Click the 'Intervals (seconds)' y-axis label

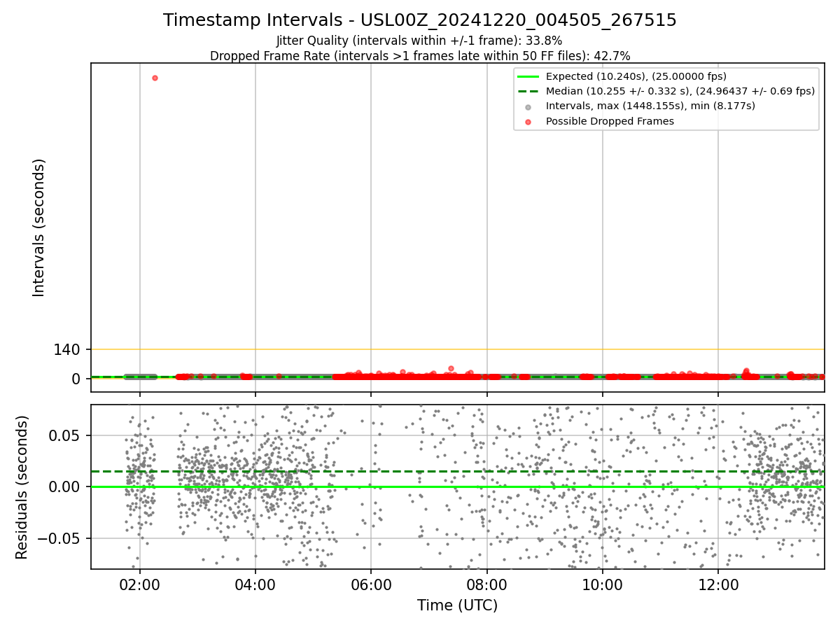pyautogui.click(x=39, y=227)
